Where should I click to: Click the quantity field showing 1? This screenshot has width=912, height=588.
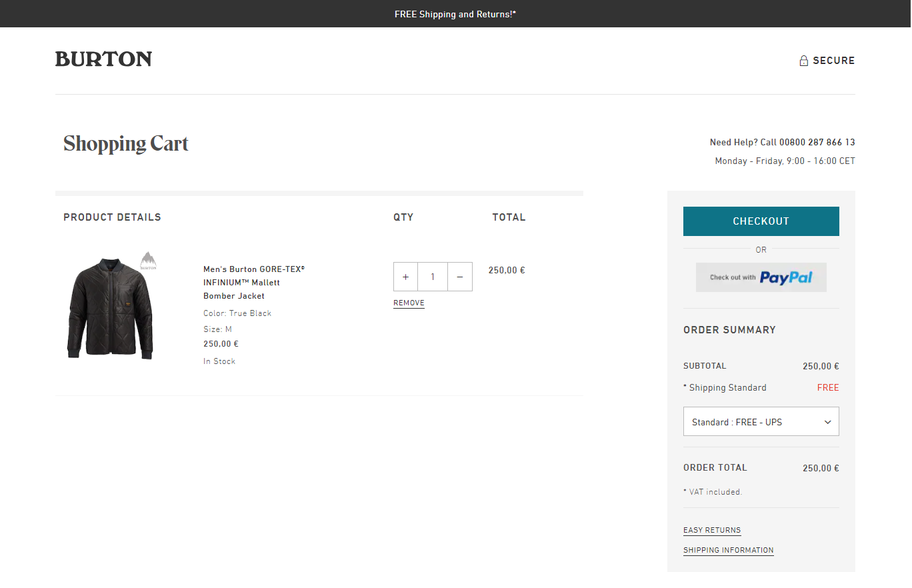(433, 277)
